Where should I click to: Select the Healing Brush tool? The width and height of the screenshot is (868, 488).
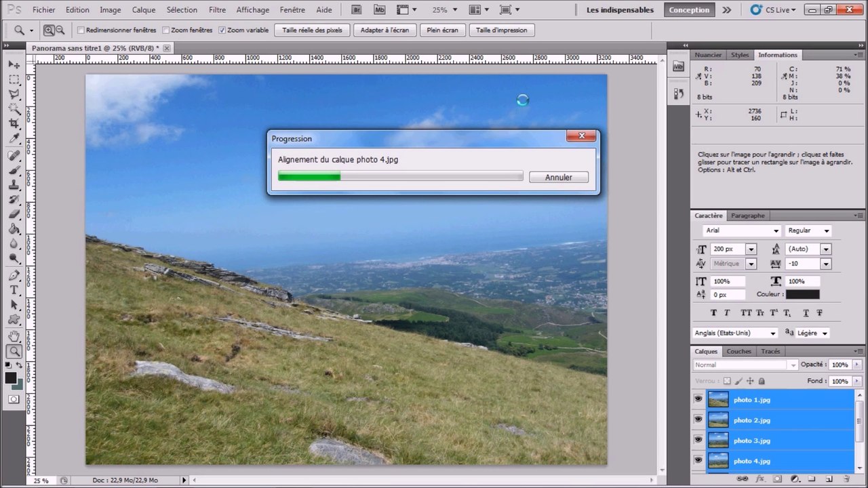14,155
